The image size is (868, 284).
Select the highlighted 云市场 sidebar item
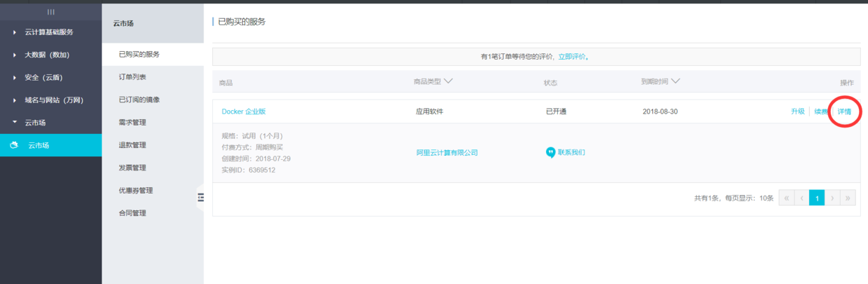click(x=50, y=145)
